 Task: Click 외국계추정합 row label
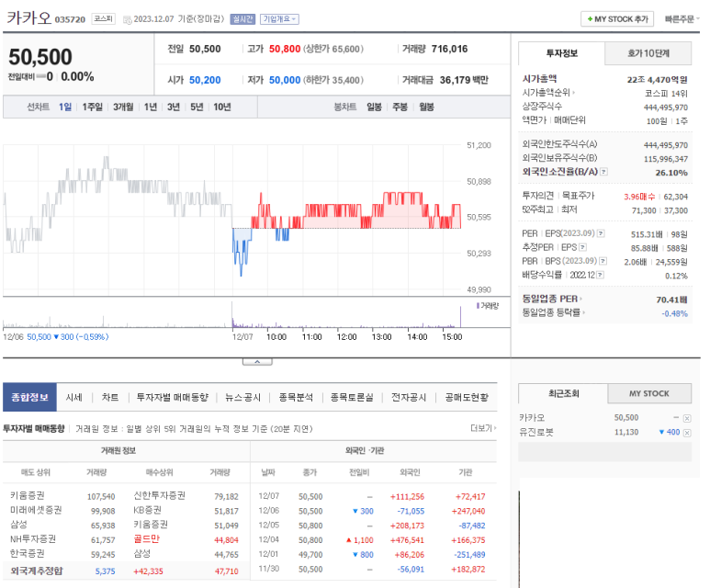coord(36,571)
